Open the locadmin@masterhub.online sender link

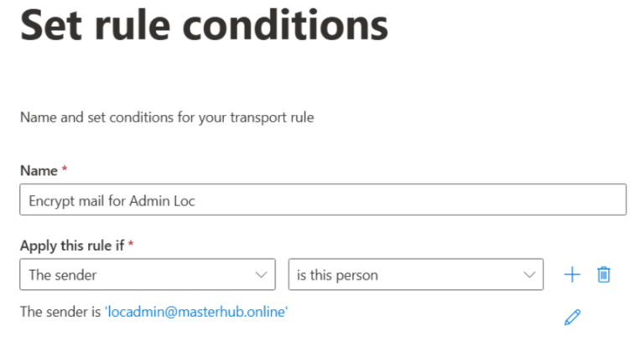(196, 312)
